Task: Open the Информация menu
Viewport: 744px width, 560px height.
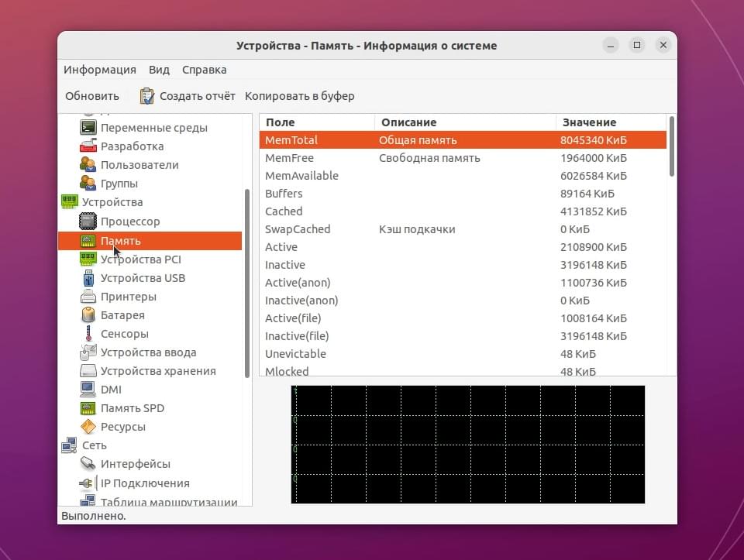Action: (100, 70)
